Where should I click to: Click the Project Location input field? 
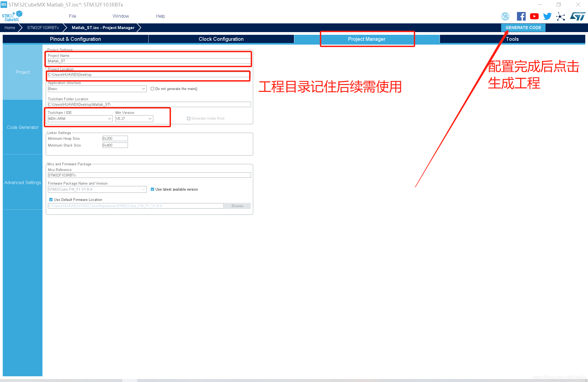coord(149,74)
